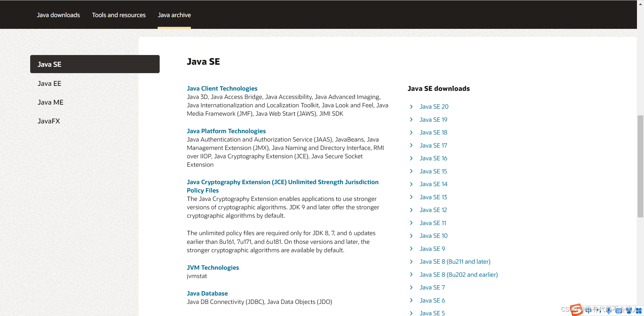The height and width of the screenshot is (316, 644).
Task: Click the chevron beside Java SE 17
Action: (x=411, y=145)
